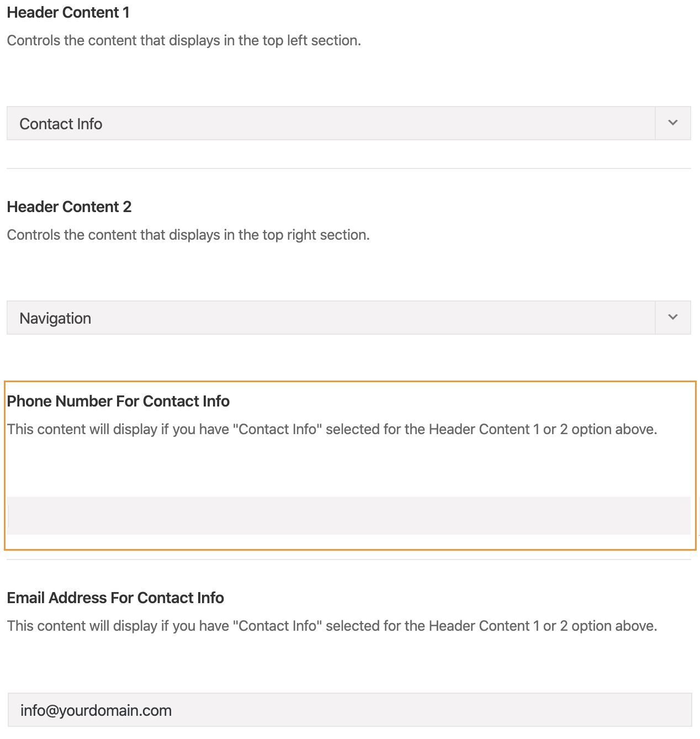Click the 'Header Content 1' heading

[68, 12]
